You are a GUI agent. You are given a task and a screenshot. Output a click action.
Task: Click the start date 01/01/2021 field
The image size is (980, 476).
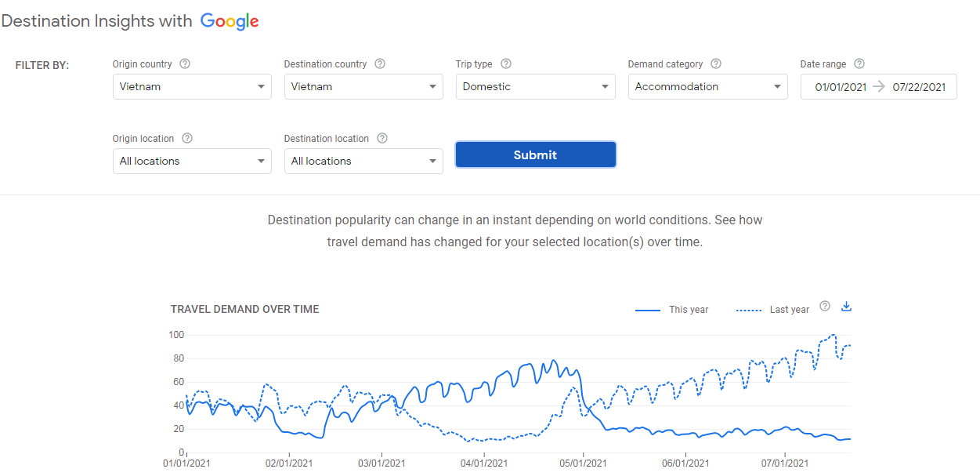tap(841, 87)
